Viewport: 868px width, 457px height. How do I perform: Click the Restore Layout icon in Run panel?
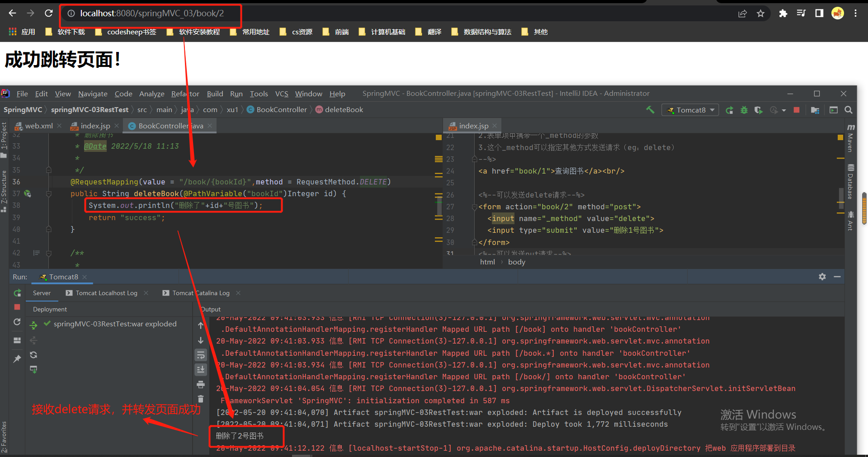(x=17, y=340)
